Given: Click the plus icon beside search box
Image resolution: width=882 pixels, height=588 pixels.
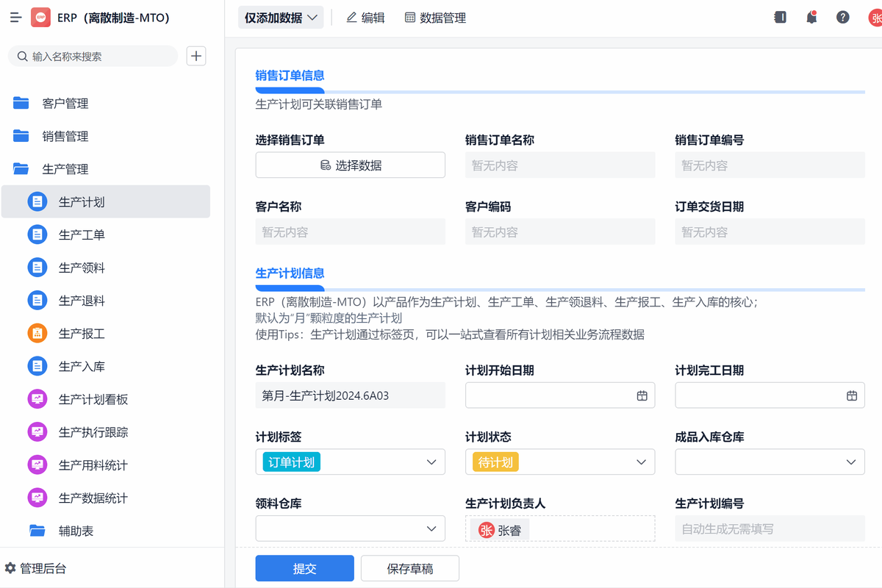Looking at the screenshot, I should pyautogui.click(x=196, y=56).
